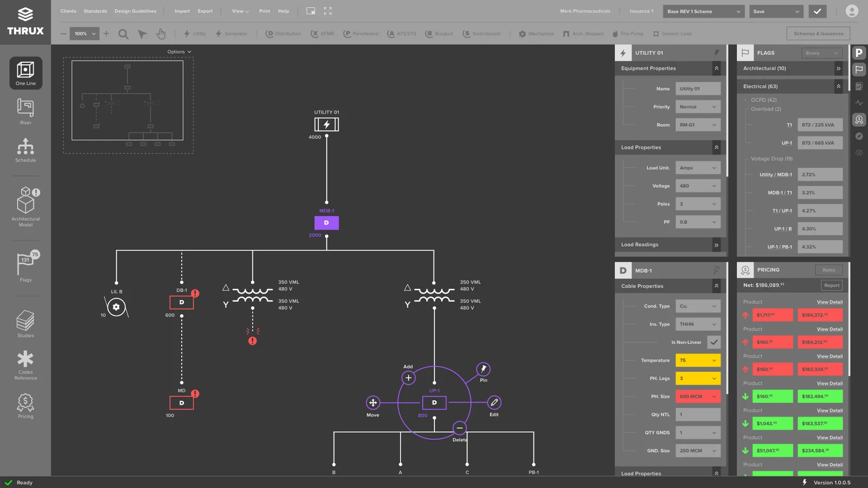Viewport: 868px width, 488px height.
Task: Open the user profile avatar
Action: [x=852, y=11]
